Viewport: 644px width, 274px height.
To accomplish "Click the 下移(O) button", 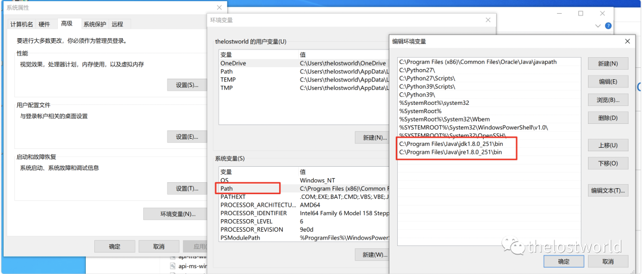I will (x=608, y=163).
